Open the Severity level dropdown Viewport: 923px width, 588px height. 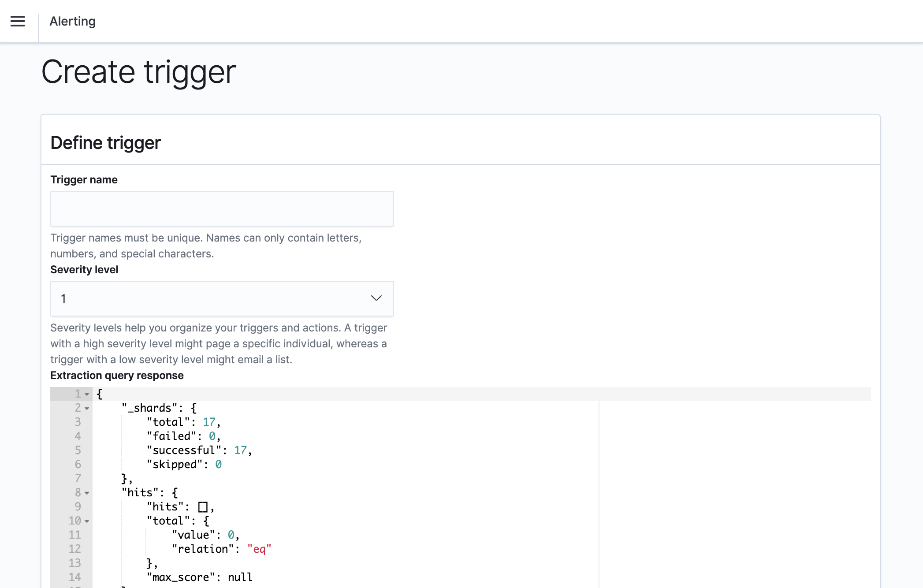click(222, 299)
